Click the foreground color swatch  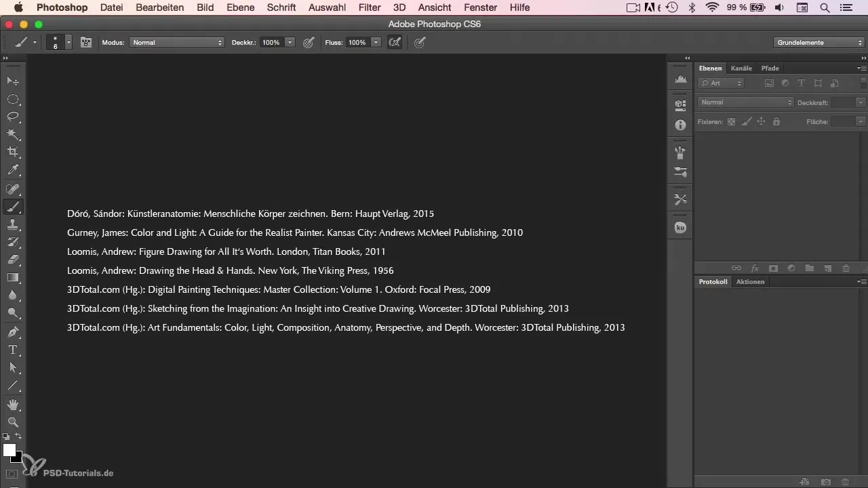(9, 450)
